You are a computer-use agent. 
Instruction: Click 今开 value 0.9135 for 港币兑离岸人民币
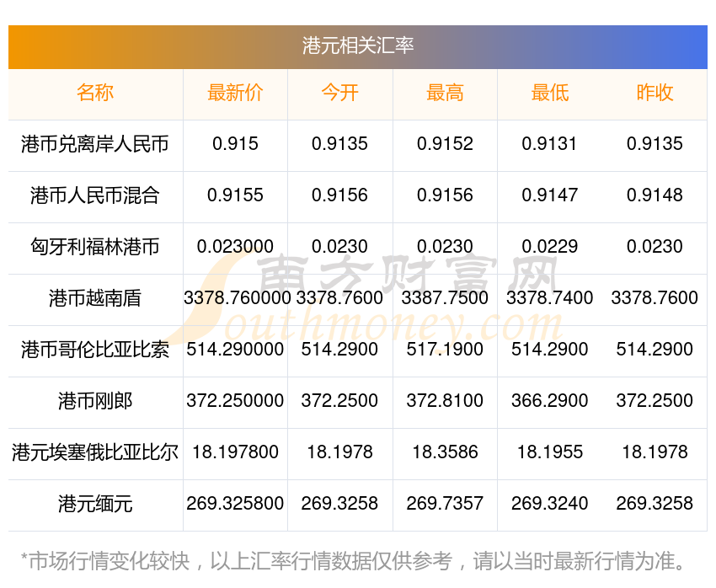click(x=339, y=144)
